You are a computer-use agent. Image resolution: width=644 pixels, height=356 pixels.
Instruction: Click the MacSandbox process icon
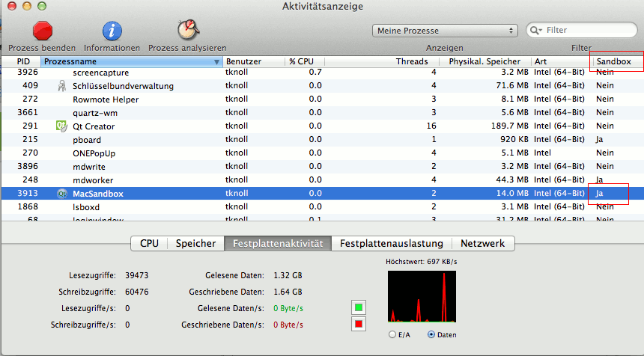coord(62,194)
